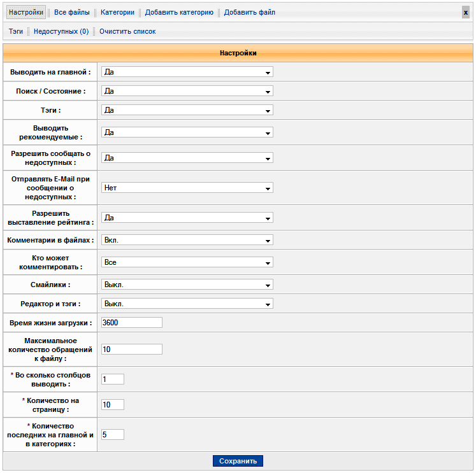Switch to the Все файлы tab
The image size is (476, 473).
[72, 13]
